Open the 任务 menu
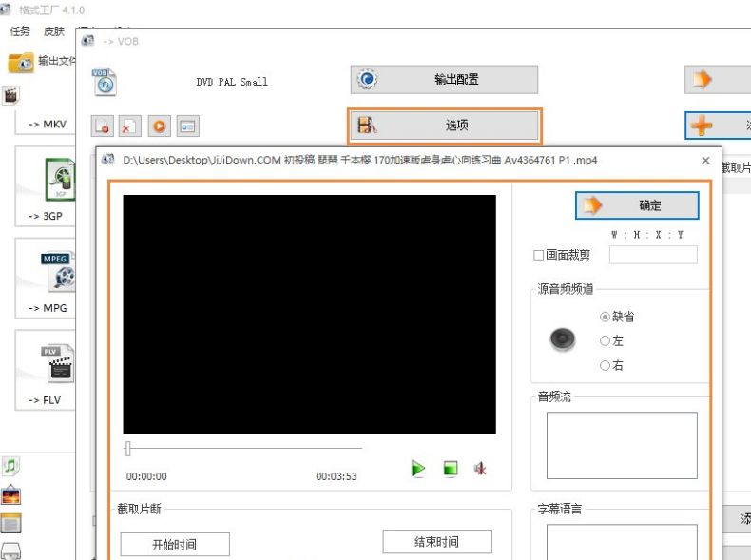The width and height of the screenshot is (751, 560). 20,31
